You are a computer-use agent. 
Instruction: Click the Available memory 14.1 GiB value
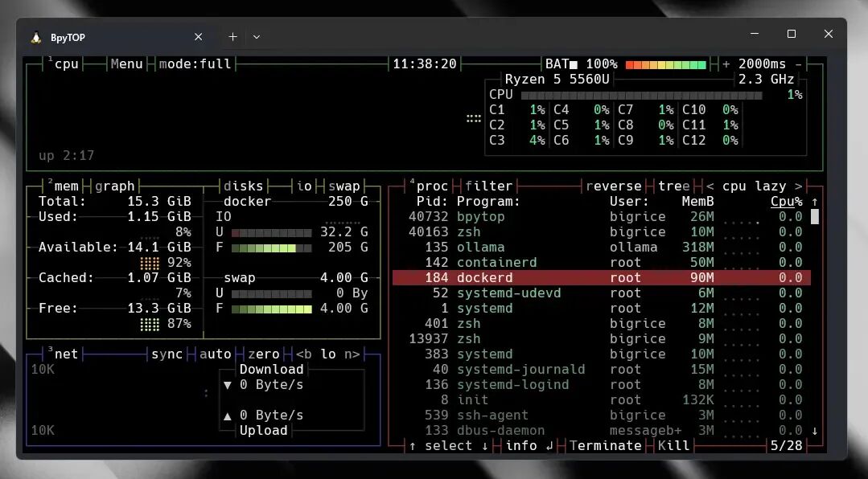[159, 248]
